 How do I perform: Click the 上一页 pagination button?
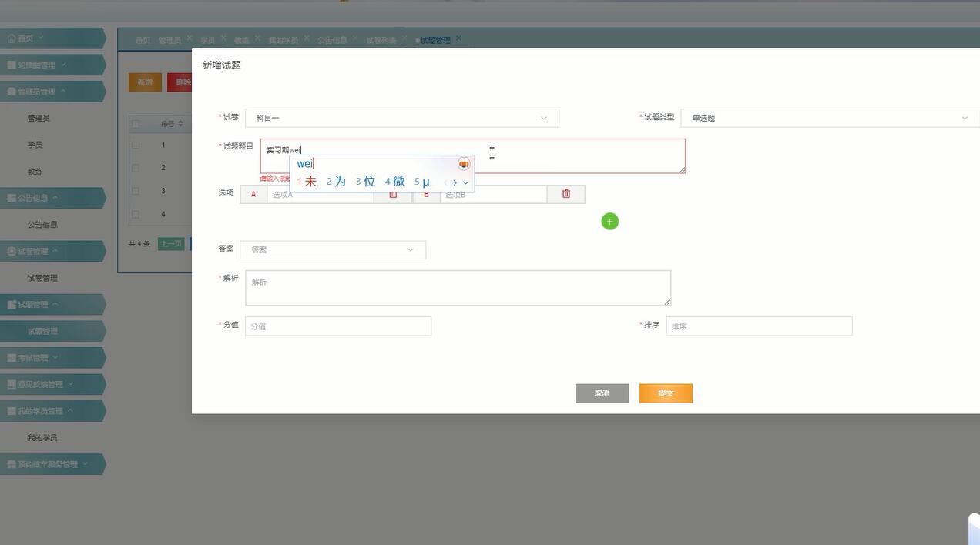click(171, 244)
